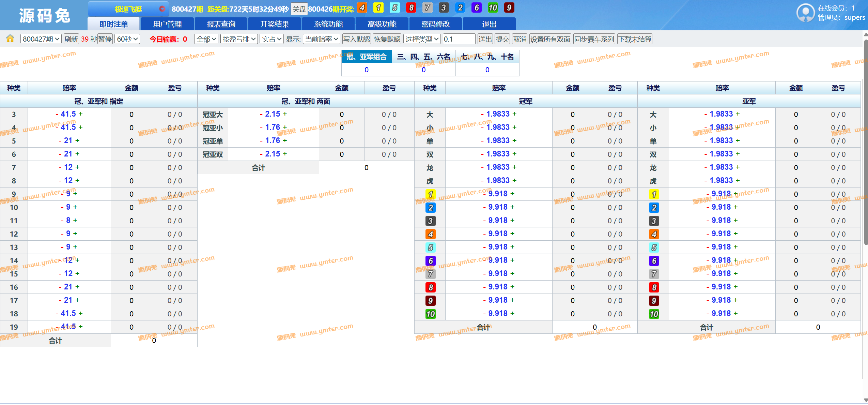
Task: Open the 当前赔率 display dropdown
Action: 321,39
